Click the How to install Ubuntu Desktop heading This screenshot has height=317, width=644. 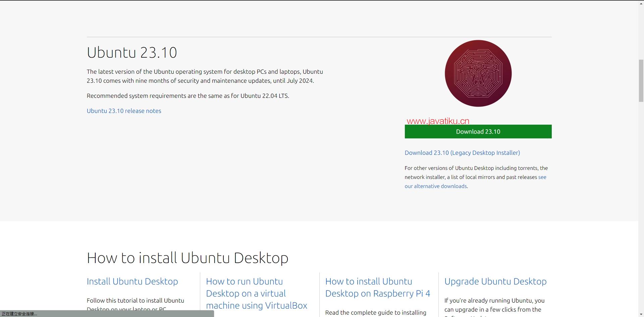(187, 258)
